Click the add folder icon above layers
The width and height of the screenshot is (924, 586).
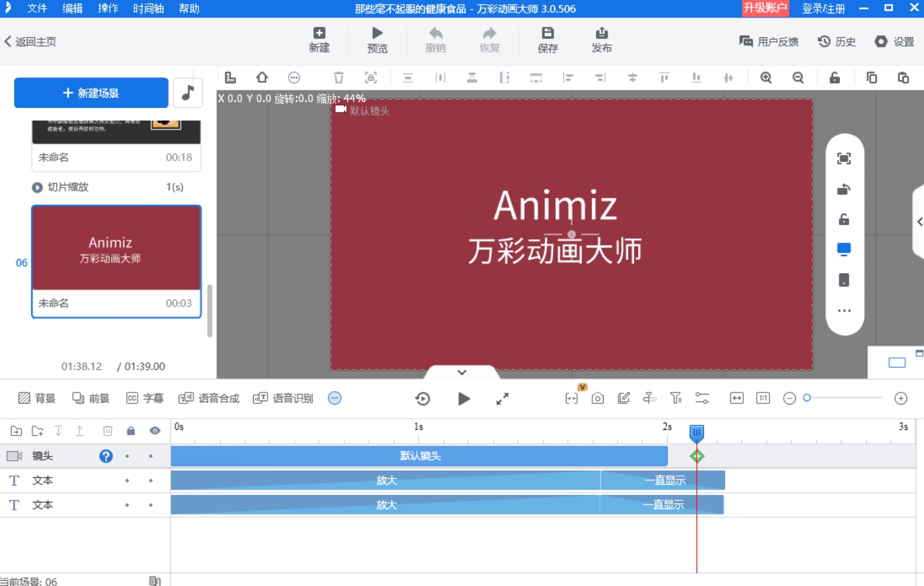38,431
